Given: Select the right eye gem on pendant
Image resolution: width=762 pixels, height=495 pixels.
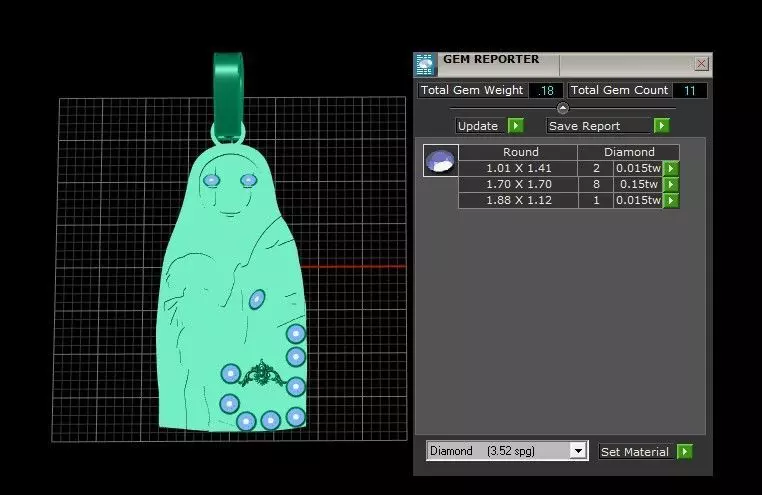Looking at the screenshot, I should [x=249, y=181].
